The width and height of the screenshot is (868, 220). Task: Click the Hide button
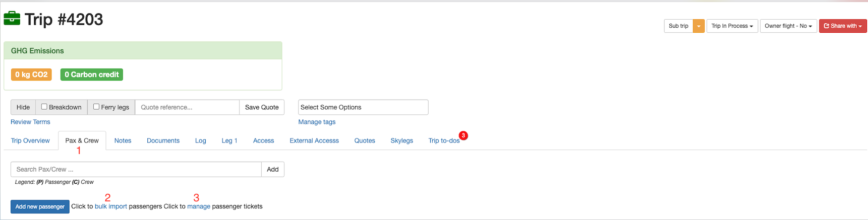point(23,107)
